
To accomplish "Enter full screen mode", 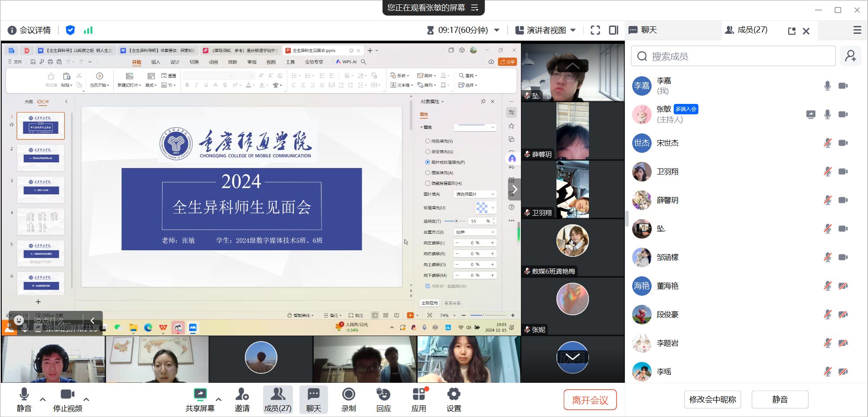I will point(595,30).
